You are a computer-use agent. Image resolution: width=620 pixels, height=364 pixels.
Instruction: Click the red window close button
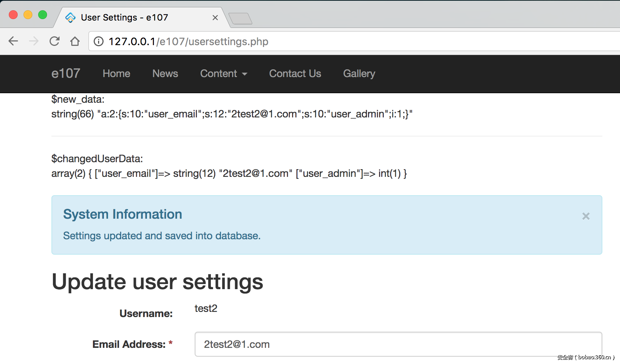click(13, 15)
